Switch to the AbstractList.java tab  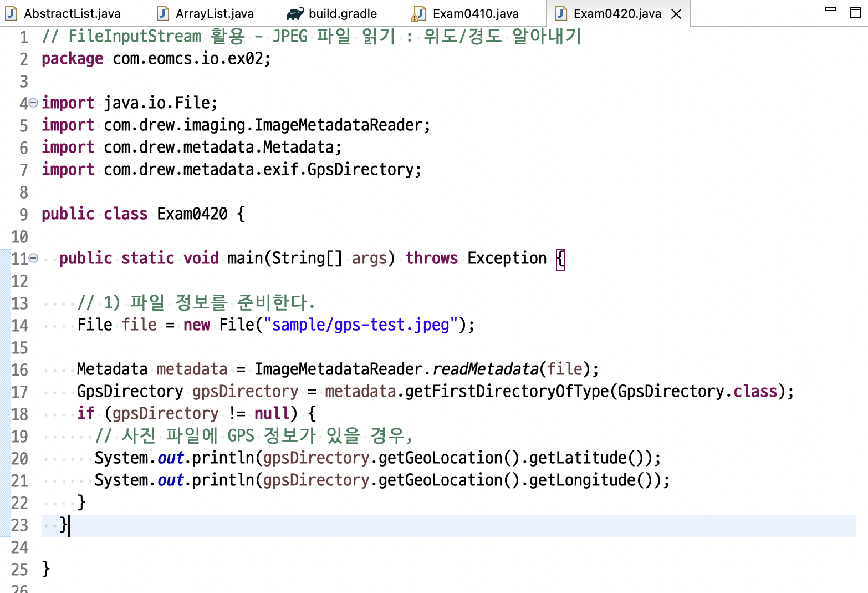pyautogui.click(x=72, y=13)
